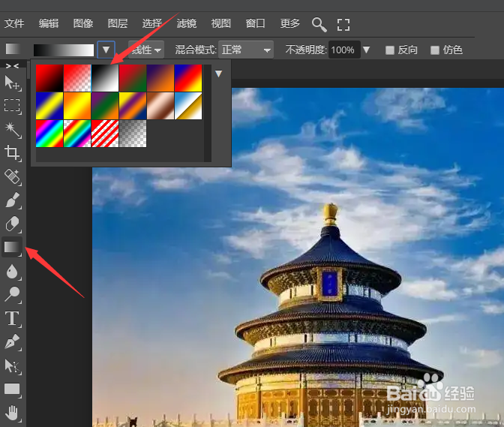Choose the transparent rainbow gradient
Image resolution: width=504 pixels, height=427 pixels.
point(77,134)
